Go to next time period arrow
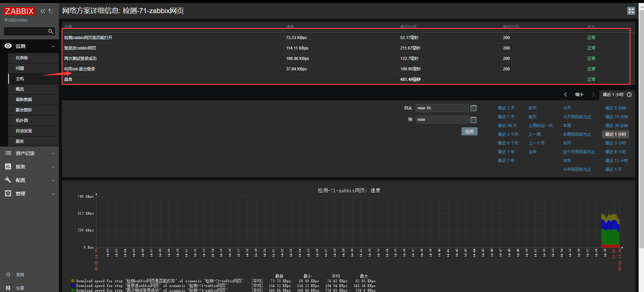This screenshot has width=644, height=292. tap(593, 95)
